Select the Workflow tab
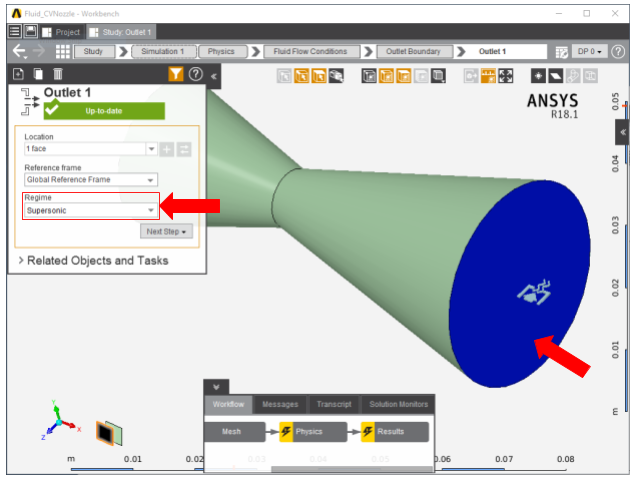 [228, 404]
